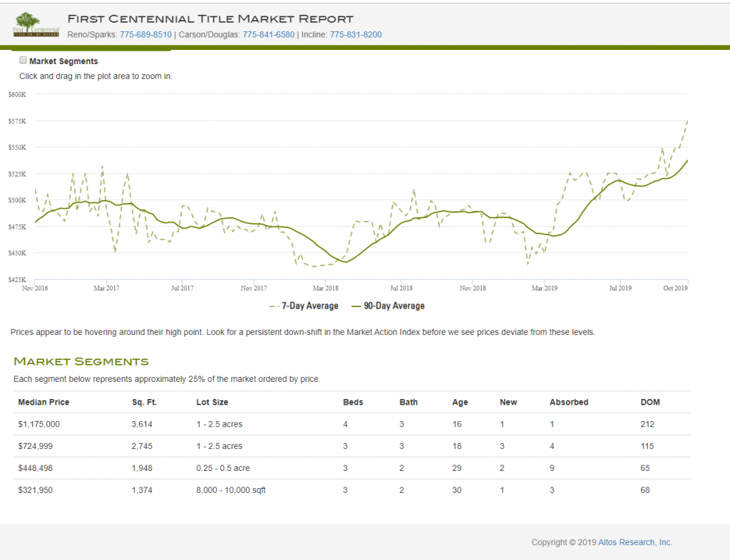Image resolution: width=730 pixels, height=560 pixels.
Task: Click the $1,175,000 median price row
Action: [x=38, y=424]
